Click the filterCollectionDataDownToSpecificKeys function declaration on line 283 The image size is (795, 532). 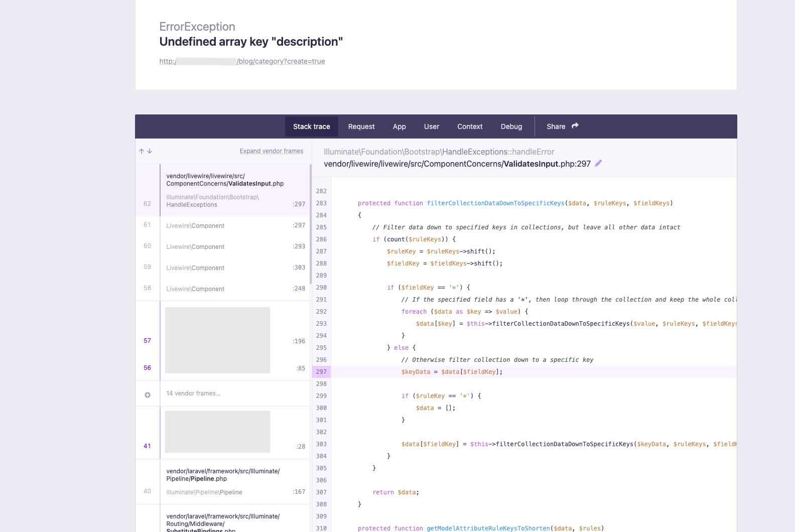tap(515, 203)
